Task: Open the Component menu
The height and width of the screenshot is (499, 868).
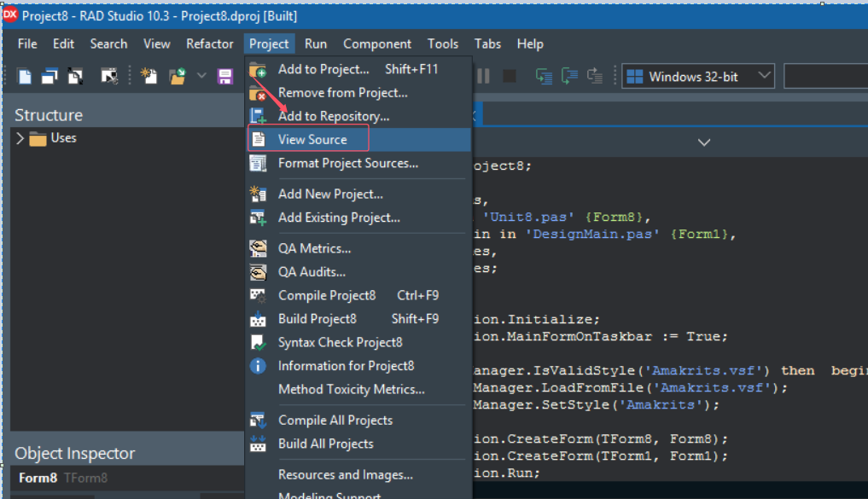Action: click(377, 44)
